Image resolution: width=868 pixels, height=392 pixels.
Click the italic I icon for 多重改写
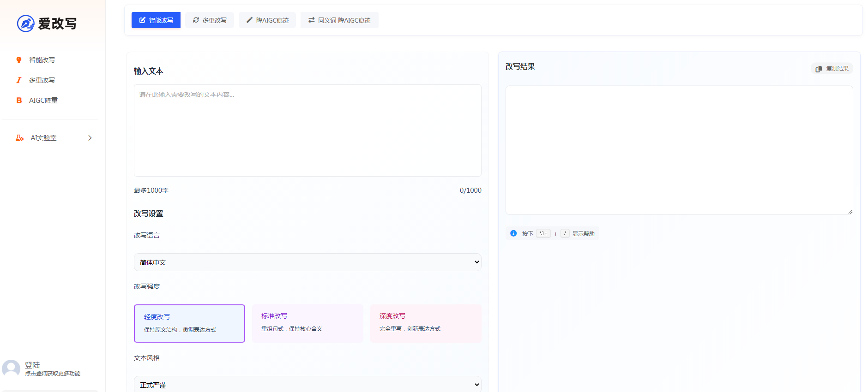point(19,80)
